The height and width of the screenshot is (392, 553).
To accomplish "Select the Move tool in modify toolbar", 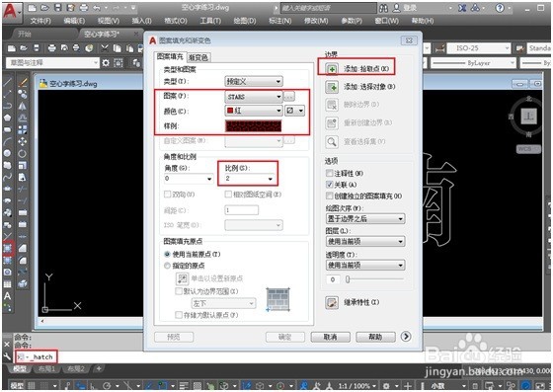I will (x=23, y=141).
